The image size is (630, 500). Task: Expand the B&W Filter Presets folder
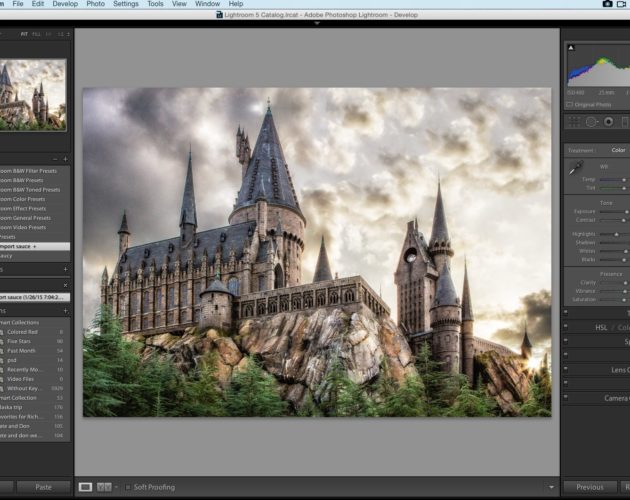coord(28,171)
